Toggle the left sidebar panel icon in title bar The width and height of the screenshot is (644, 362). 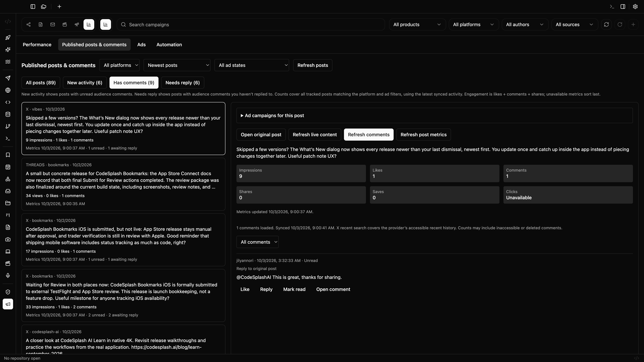(33, 7)
